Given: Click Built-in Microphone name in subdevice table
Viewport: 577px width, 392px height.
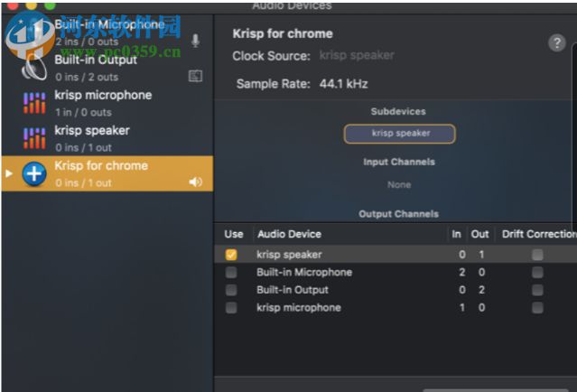Looking at the screenshot, I should click(x=304, y=273).
